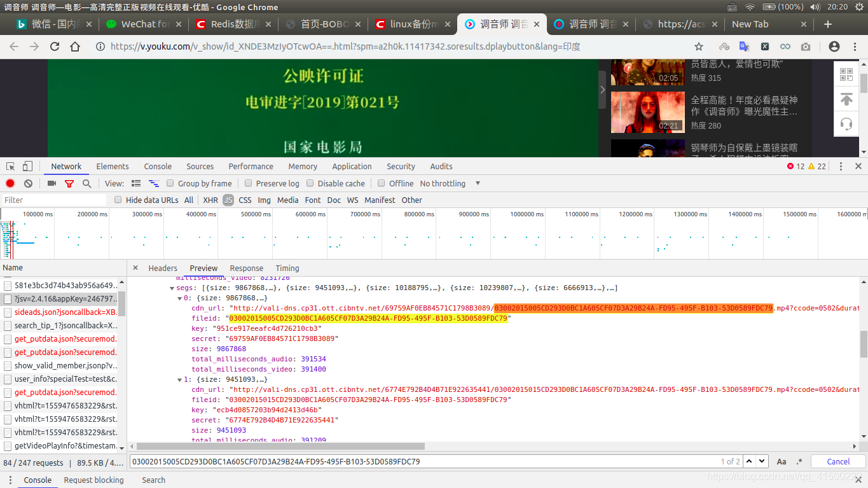Open the New Tab browser tab

click(x=769, y=24)
